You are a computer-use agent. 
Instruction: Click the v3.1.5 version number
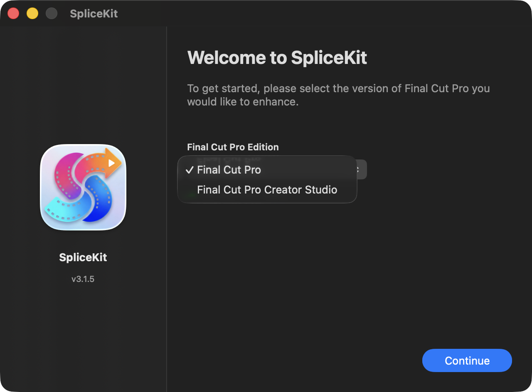pyautogui.click(x=83, y=279)
